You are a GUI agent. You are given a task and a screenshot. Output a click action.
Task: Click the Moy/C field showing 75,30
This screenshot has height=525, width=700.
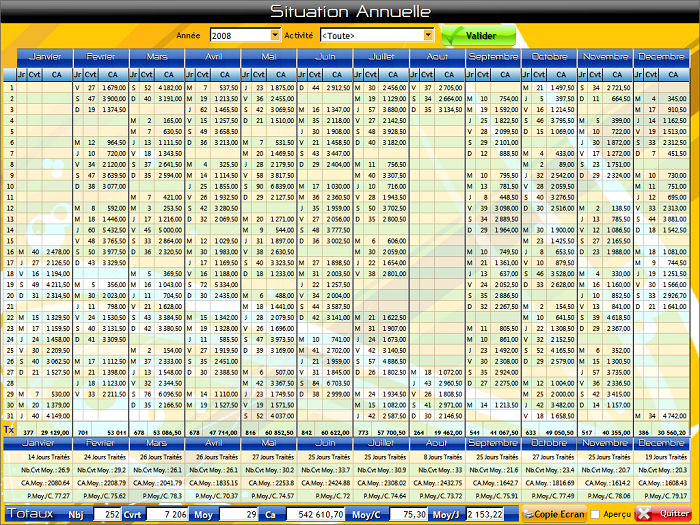404,513
